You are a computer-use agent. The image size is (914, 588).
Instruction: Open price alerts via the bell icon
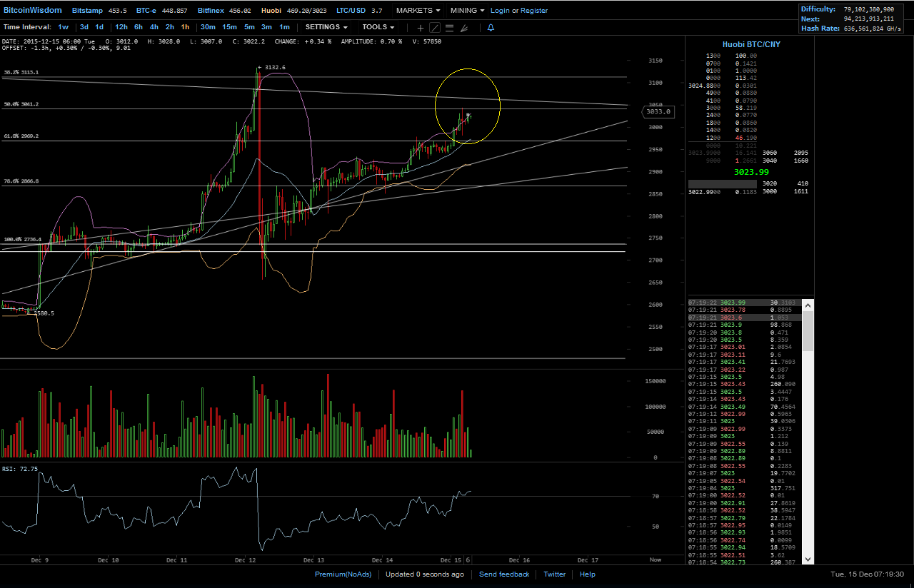[x=491, y=28]
